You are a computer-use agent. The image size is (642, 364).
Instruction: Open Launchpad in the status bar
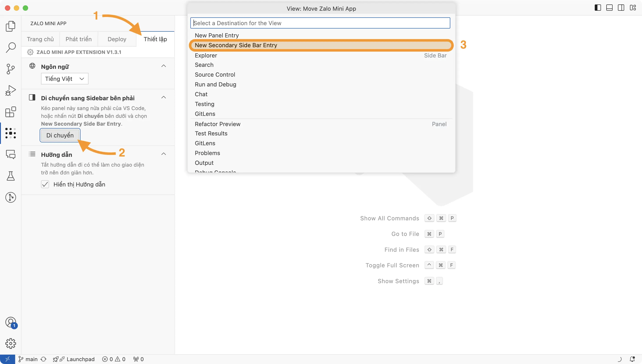pyautogui.click(x=74, y=359)
